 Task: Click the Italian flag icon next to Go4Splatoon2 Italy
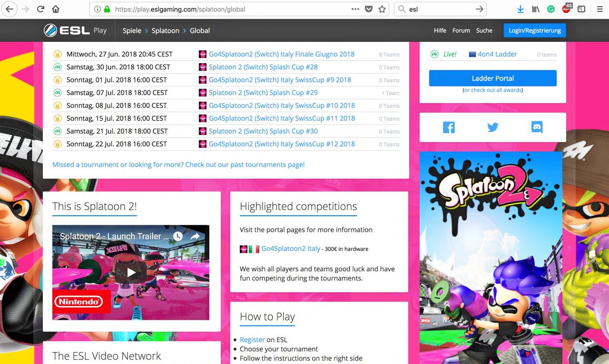254,249
